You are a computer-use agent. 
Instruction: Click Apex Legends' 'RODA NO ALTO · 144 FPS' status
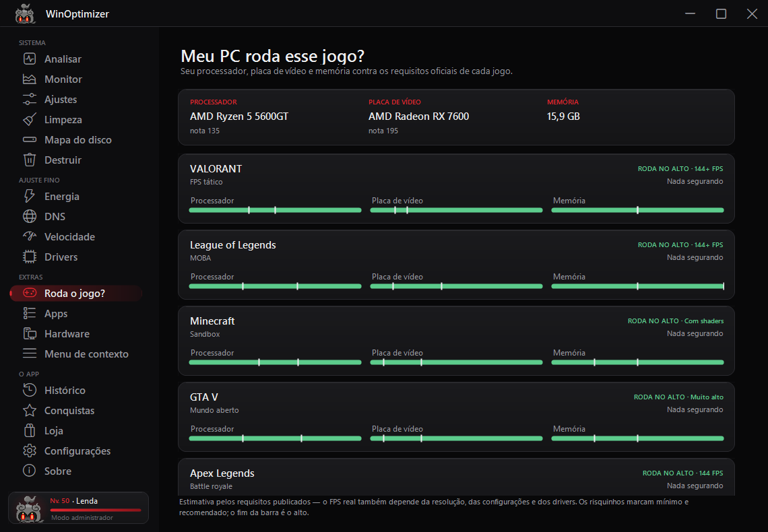(682, 473)
